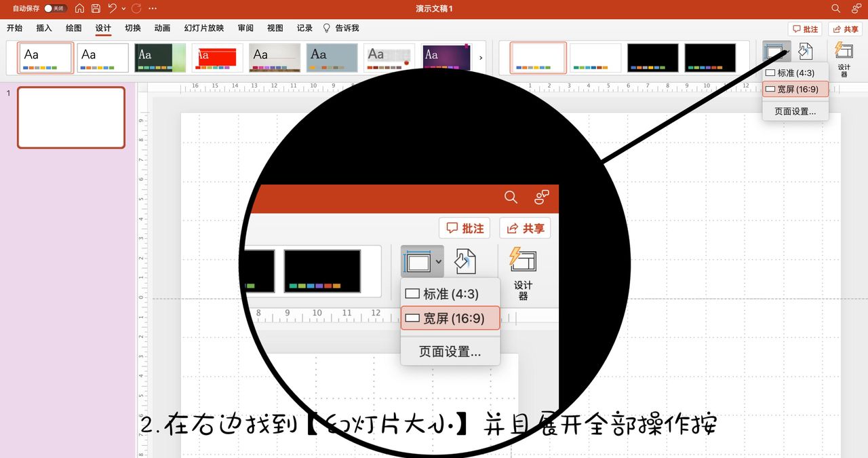
Task: Click the Save floppy-disk icon
Action: tap(96, 9)
